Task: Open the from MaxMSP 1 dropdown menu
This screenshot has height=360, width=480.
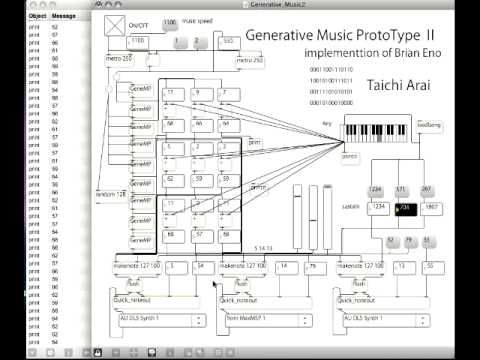Action: [269, 320]
